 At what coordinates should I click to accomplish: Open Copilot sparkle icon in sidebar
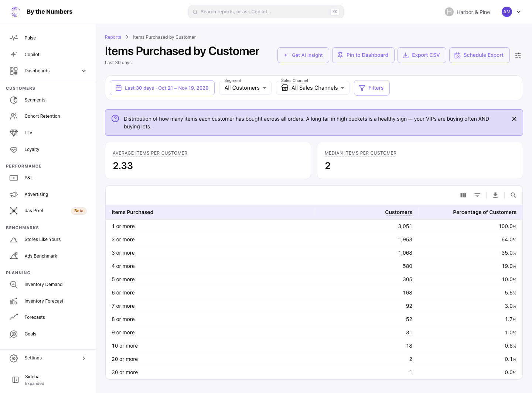click(x=14, y=54)
